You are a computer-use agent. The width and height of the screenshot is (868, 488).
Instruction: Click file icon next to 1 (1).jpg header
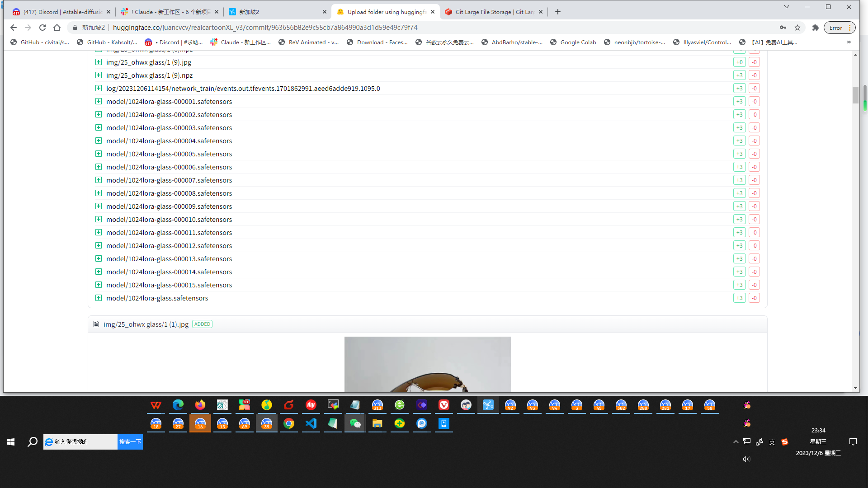point(96,324)
